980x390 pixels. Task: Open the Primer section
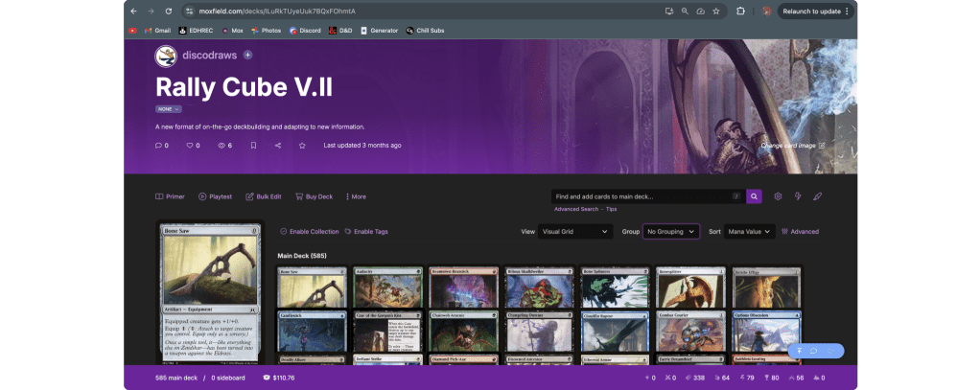pyautogui.click(x=170, y=196)
